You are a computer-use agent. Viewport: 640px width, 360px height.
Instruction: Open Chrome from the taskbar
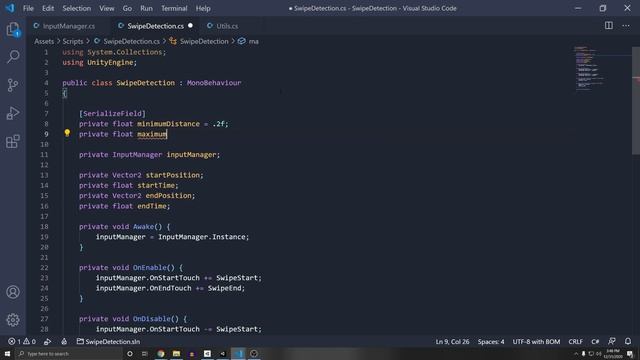[161, 353]
